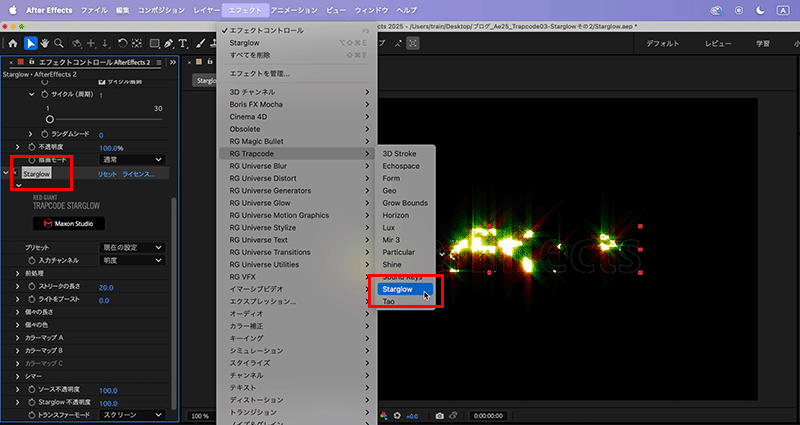Open the Home screen icon

[13, 43]
